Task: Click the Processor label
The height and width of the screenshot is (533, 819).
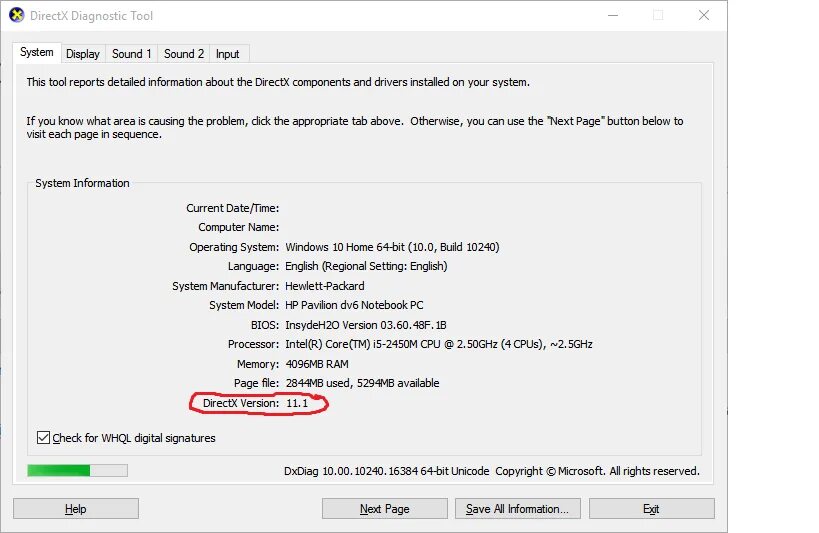Action: click(253, 344)
